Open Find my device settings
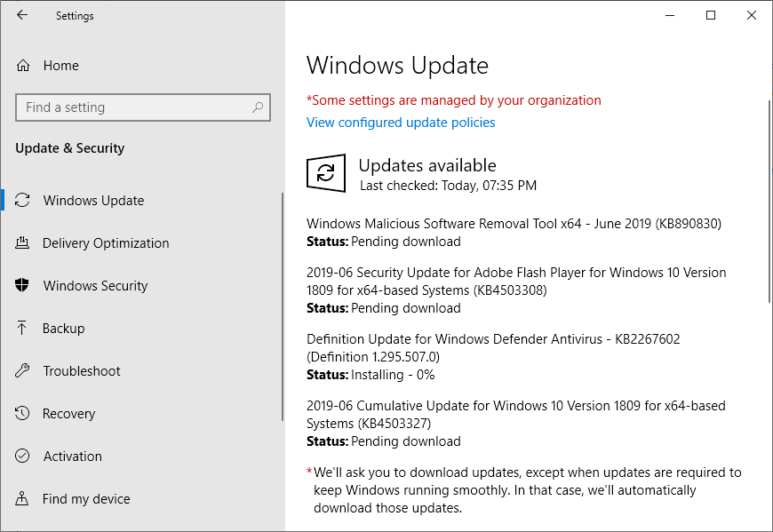Image resolution: width=773 pixels, height=532 pixels. (x=86, y=499)
